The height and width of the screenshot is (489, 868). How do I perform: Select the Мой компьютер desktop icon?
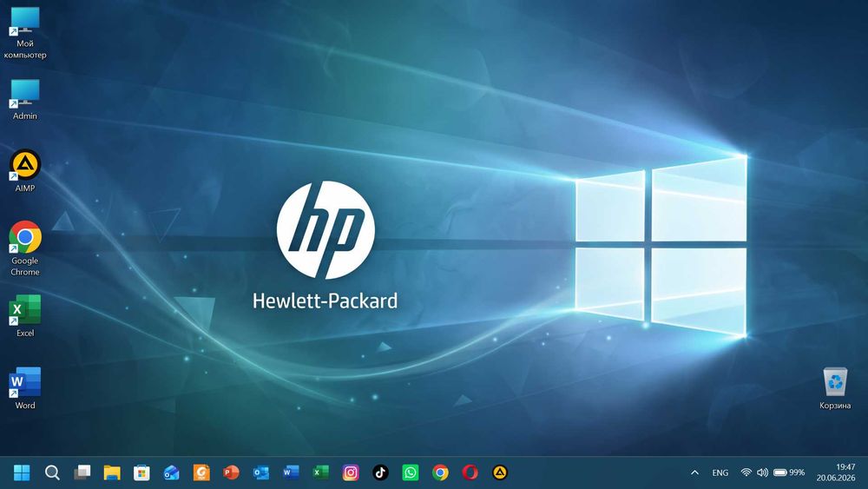pos(25,33)
